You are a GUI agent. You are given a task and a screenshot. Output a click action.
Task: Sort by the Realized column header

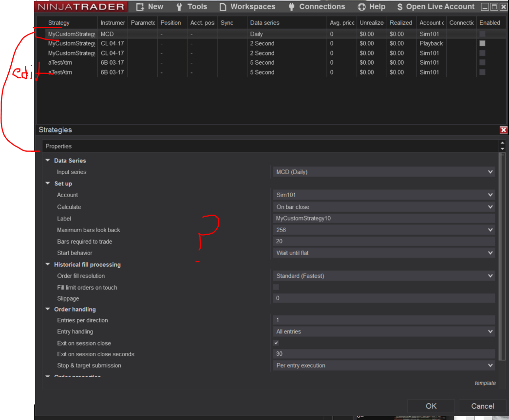pyautogui.click(x=400, y=23)
